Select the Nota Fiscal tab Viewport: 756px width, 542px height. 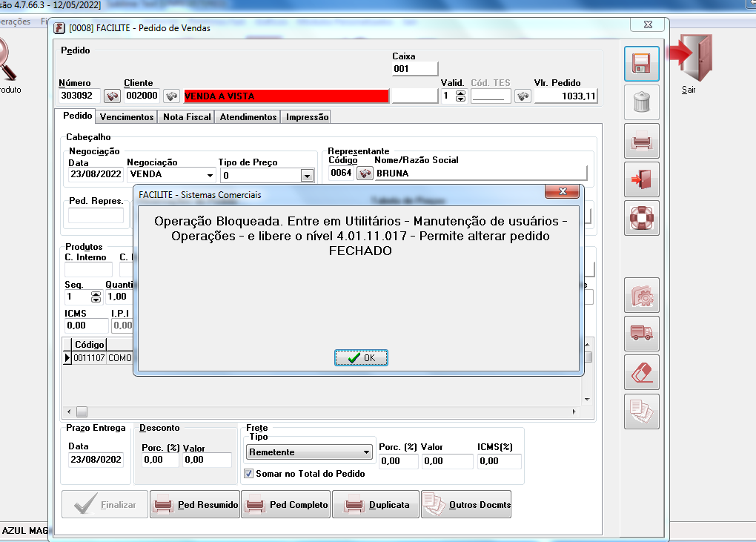tap(187, 116)
